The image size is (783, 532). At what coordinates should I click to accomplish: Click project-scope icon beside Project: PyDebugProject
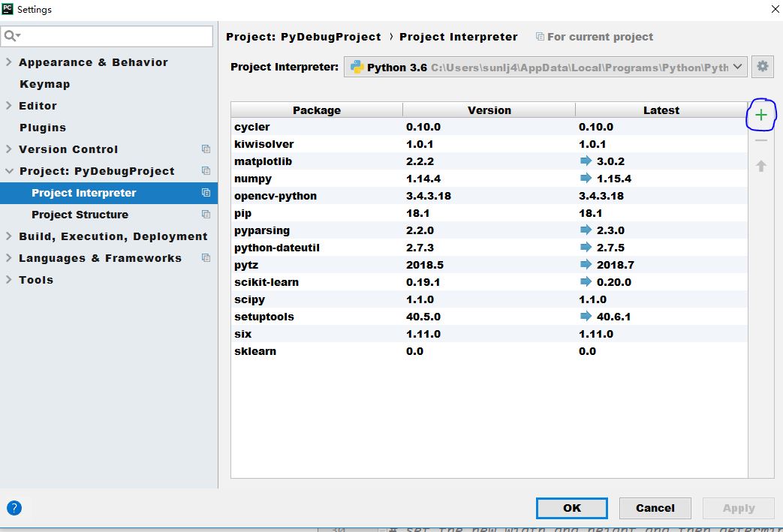[x=206, y=170]
